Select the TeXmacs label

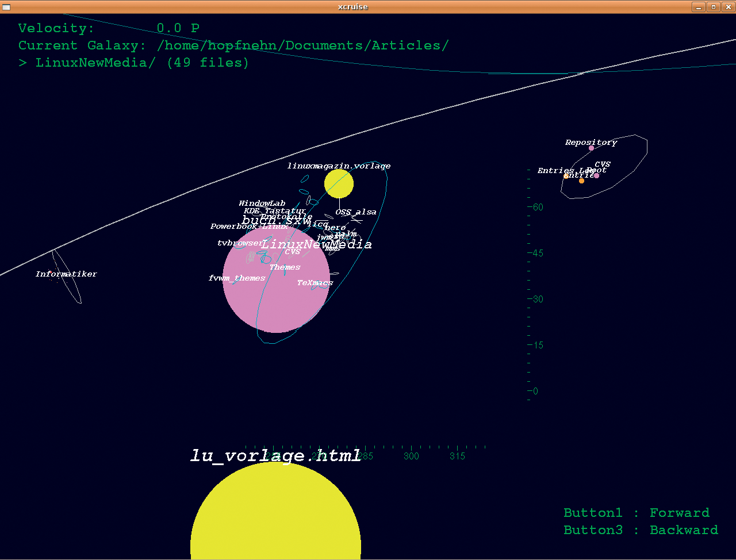[315, 283]
